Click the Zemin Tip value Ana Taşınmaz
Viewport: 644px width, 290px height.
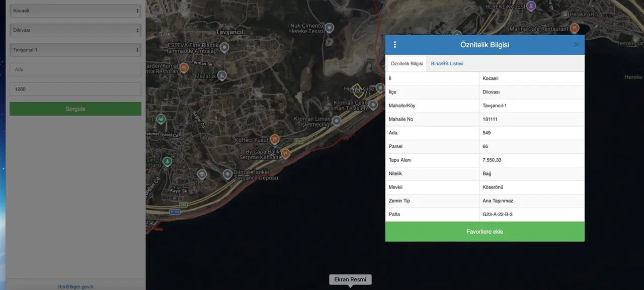498,201
